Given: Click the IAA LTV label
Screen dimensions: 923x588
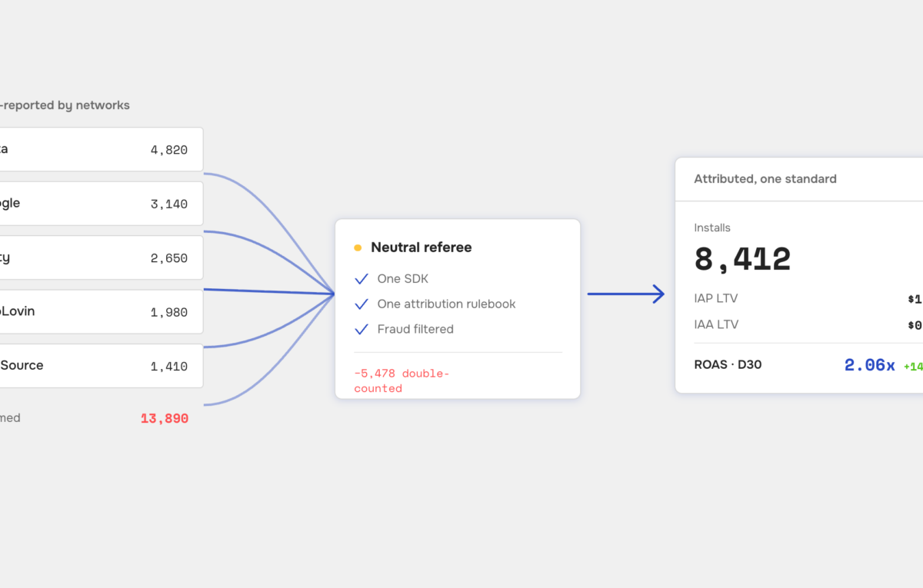Looking at the screenshot, I should [x=716, y=324].
